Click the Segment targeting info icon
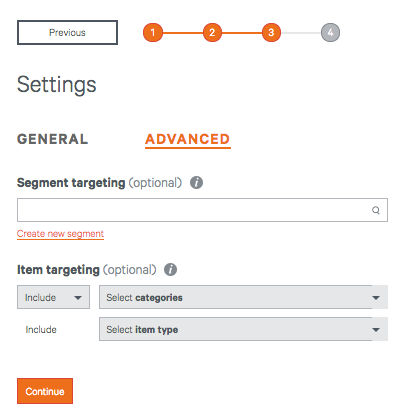 point(196,183)
